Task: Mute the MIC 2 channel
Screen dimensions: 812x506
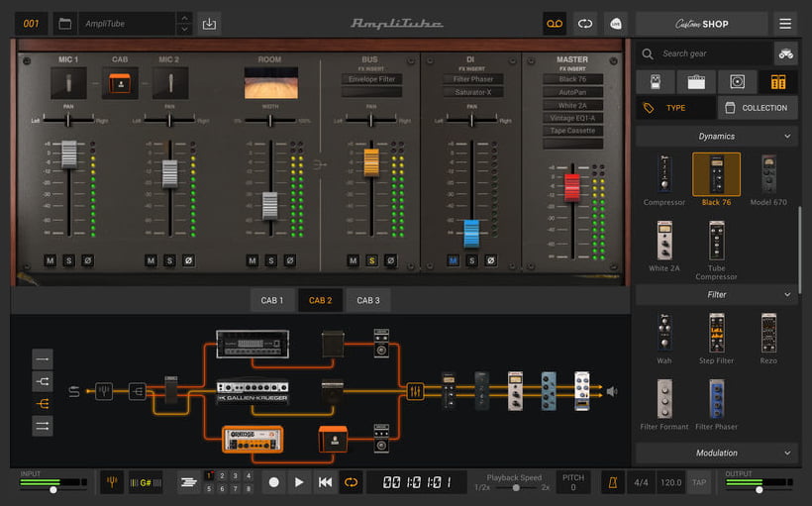Action: point(151,260)
